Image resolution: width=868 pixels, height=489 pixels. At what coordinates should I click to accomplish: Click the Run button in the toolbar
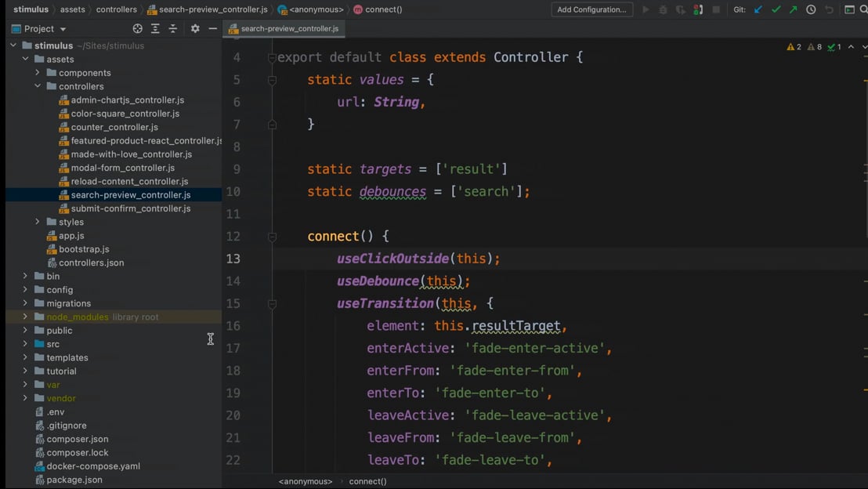(x=646, y=9)
